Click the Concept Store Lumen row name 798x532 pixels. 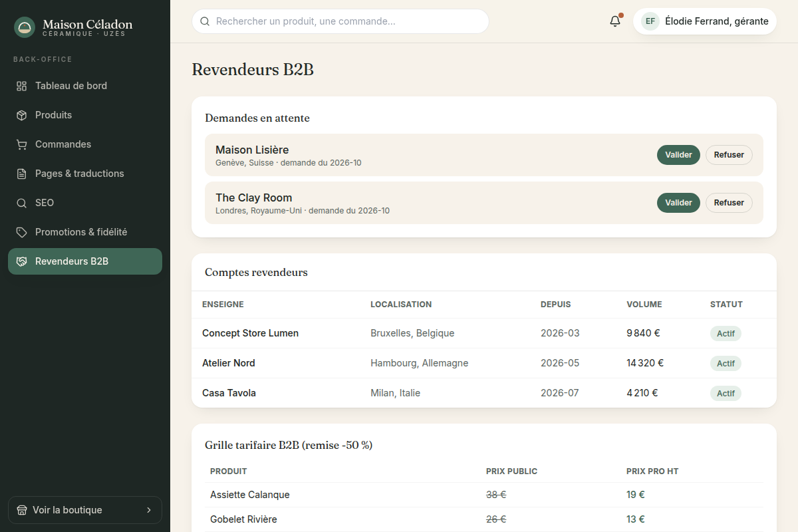click(x=250, y=333)
